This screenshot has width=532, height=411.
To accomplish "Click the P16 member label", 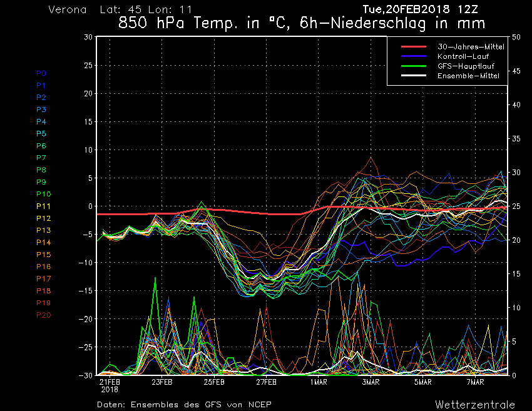I will point(44,266).
